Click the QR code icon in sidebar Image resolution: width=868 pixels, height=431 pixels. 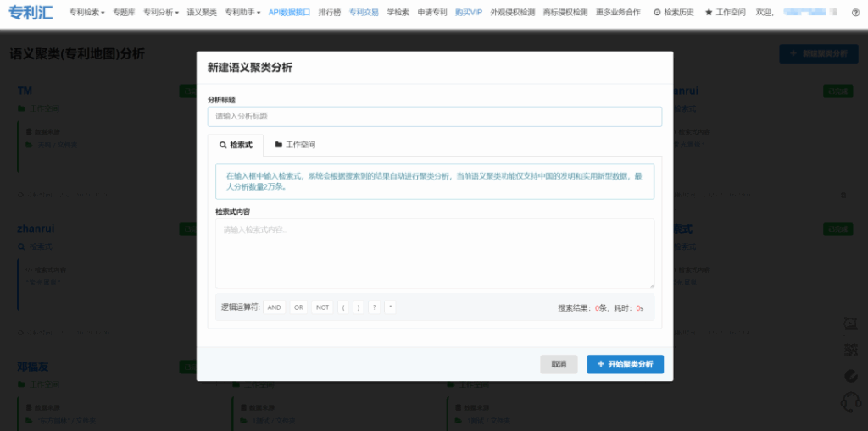(x=851, y=350)
